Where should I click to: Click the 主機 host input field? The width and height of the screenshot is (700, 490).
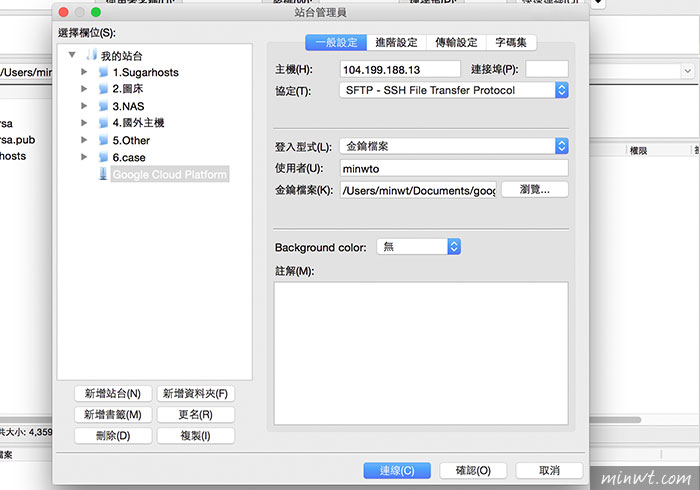coord(400,70)
